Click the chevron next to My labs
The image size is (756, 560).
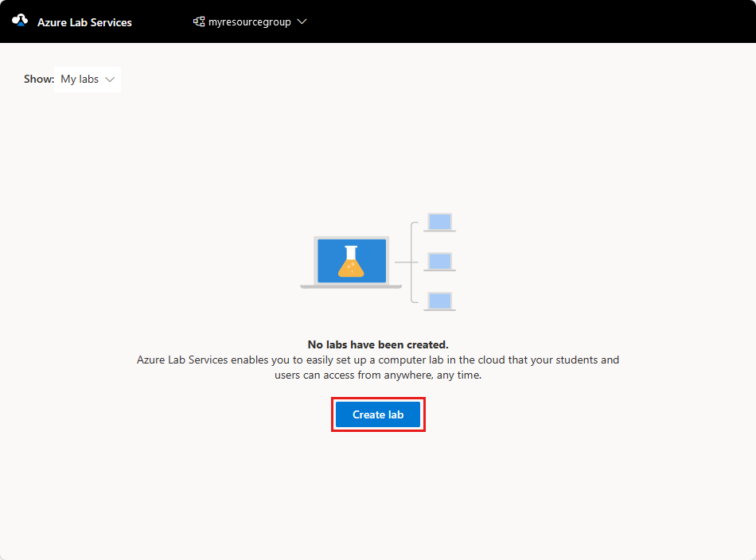[109, 79]
